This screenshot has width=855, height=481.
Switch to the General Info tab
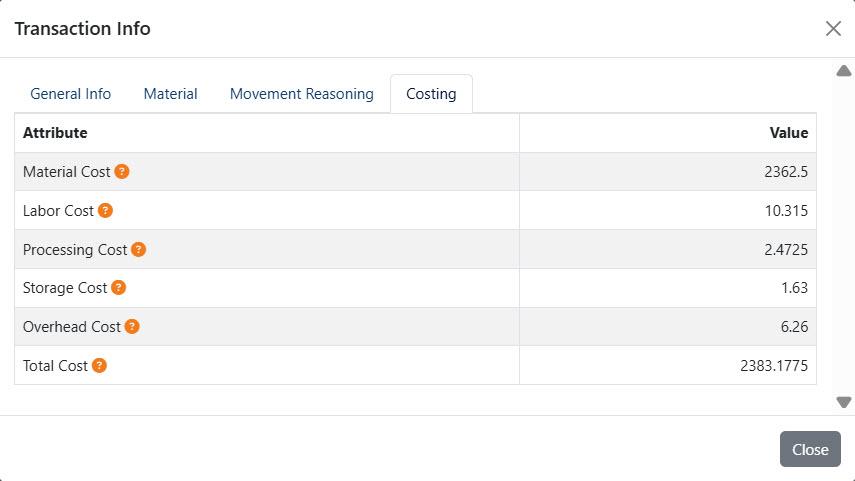(x=70, y=94)
